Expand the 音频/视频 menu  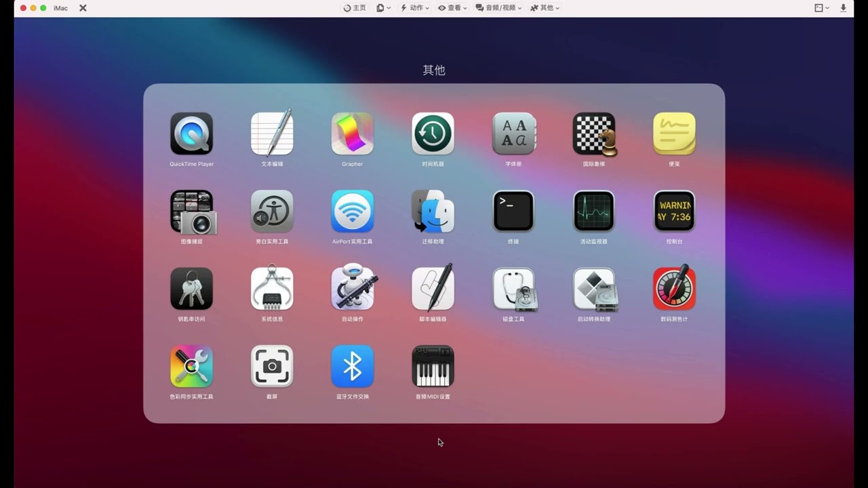coord(498,8)
